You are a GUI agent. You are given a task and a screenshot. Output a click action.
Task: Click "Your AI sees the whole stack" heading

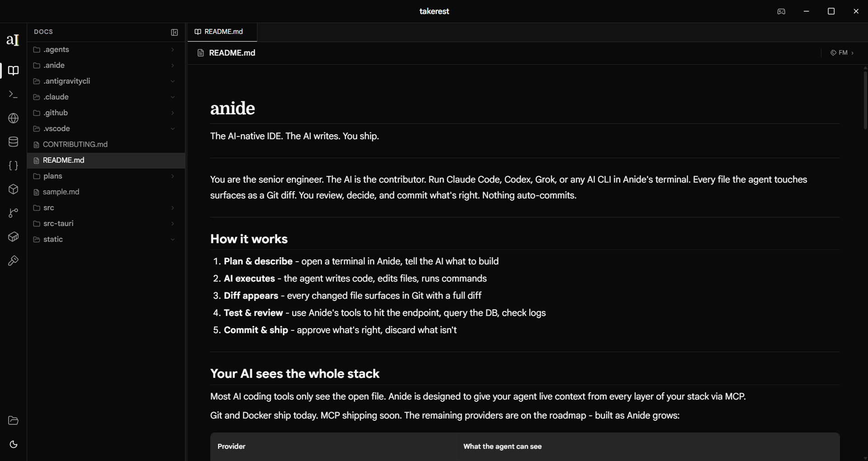295,374
